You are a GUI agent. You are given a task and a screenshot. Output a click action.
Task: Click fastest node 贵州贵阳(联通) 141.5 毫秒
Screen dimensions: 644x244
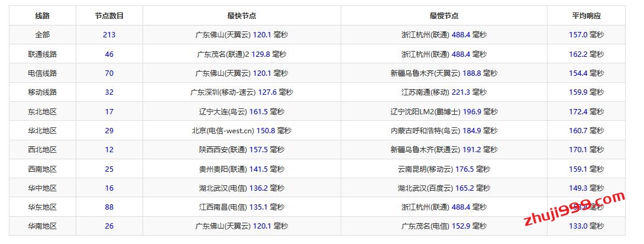tap(241, 169)
